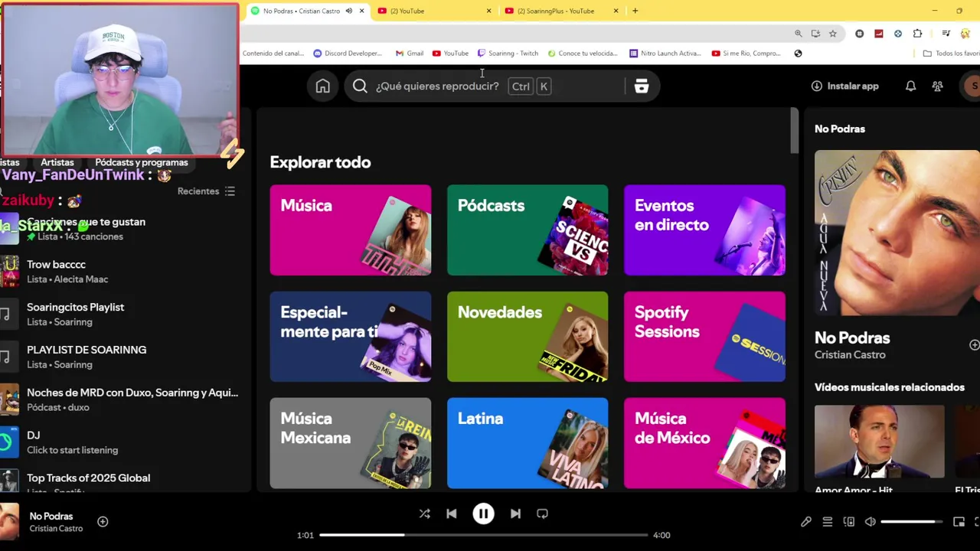980x551 pixels.
Task: Click the search magnifier icon
Action: point(360,86)
